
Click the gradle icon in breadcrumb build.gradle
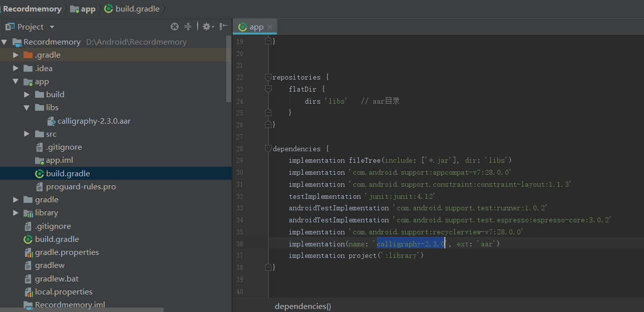(x=109, y=9)
